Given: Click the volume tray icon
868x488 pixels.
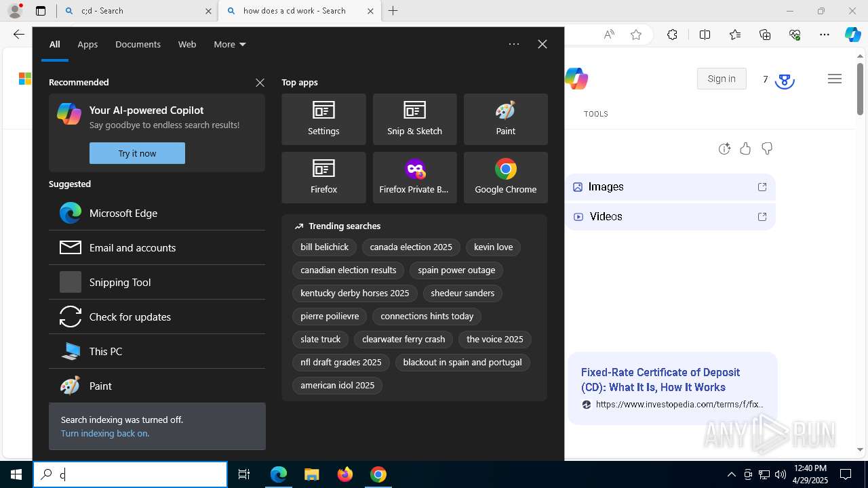Looking at the screenshot, I should 780,474.
